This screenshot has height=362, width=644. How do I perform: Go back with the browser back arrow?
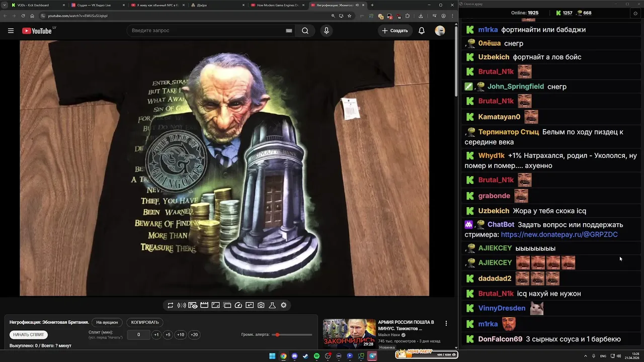point(6,16)
